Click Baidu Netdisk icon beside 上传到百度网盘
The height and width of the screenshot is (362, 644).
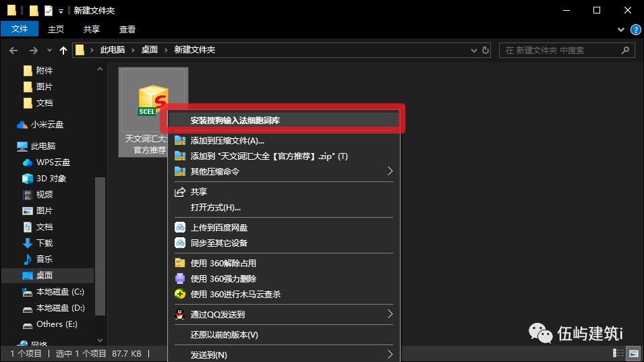click(x=180, y=227)
